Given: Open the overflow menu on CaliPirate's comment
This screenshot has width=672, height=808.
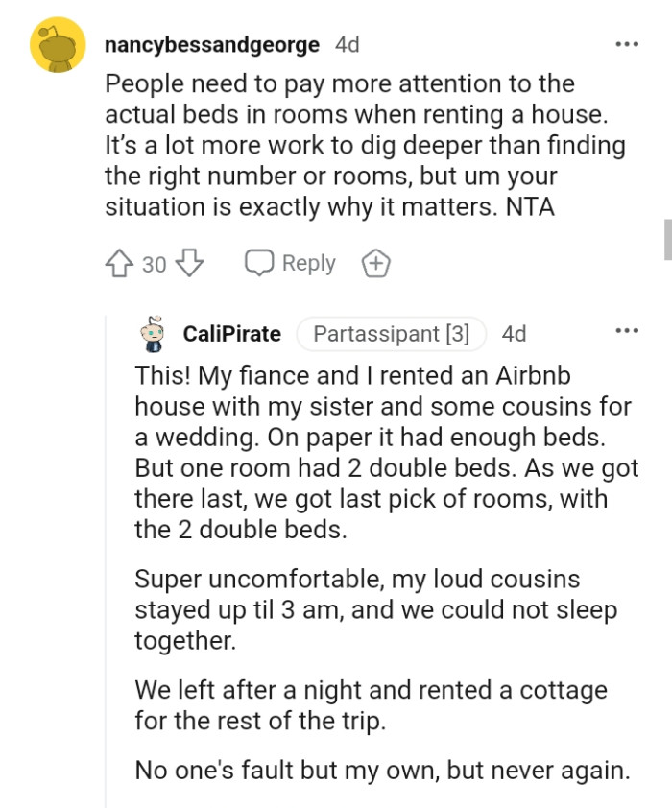Looking at the screenshot, I should point(628,330).
